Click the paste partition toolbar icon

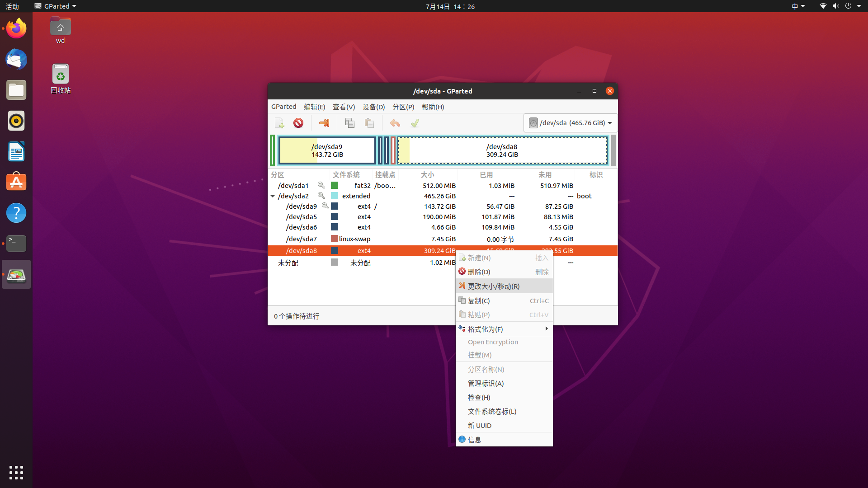click(369, 122)
